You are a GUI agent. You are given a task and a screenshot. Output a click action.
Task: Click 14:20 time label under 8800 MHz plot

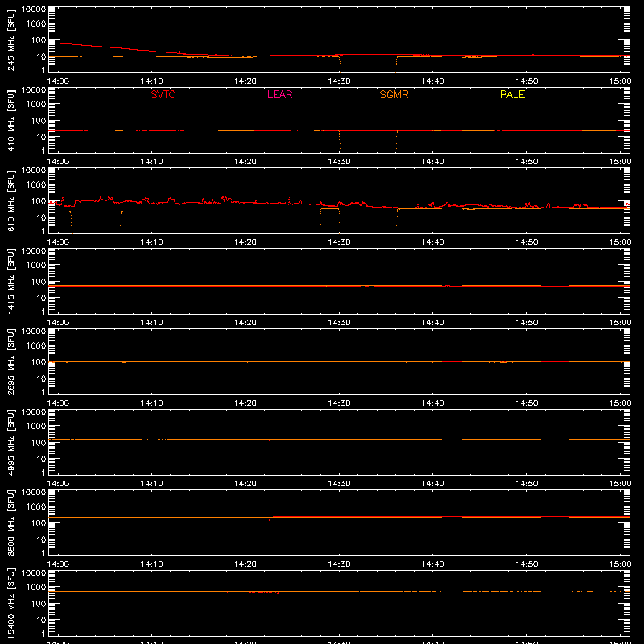pyautogui.click(x=246, y=564)
